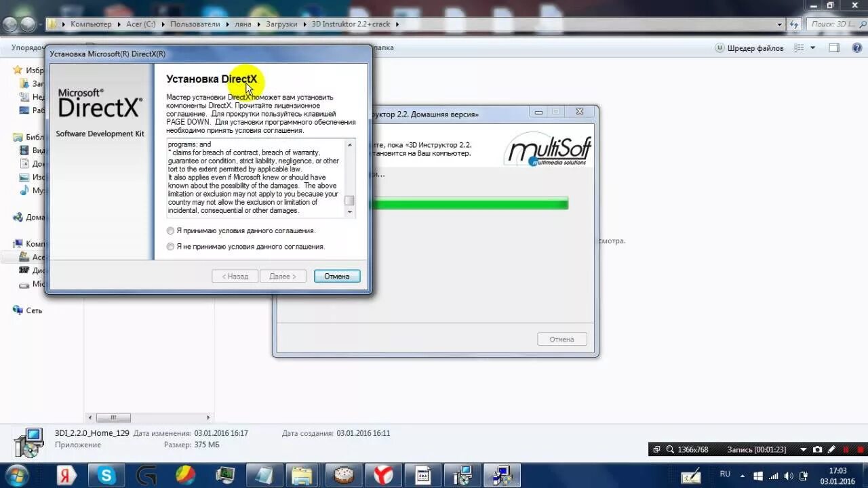Go to Загрузки breadcrumb segment
Image resolution: width=868 pixels, height=488 pixels.
pyautogui.click(x=281, y=24)
